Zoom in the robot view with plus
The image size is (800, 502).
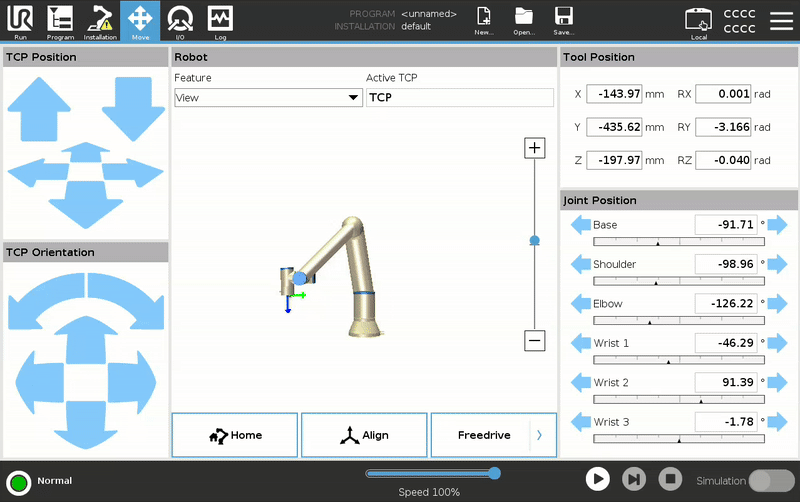535,148
